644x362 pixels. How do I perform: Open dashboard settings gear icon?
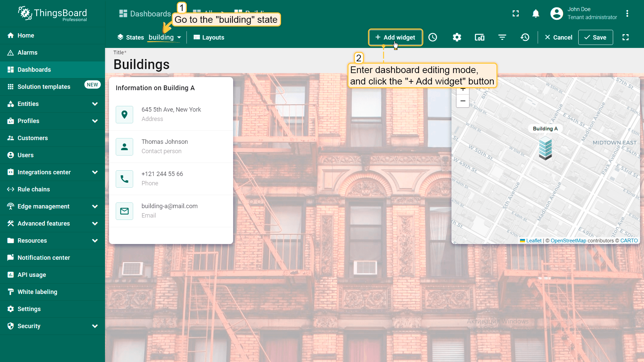(x=457, y=37)
